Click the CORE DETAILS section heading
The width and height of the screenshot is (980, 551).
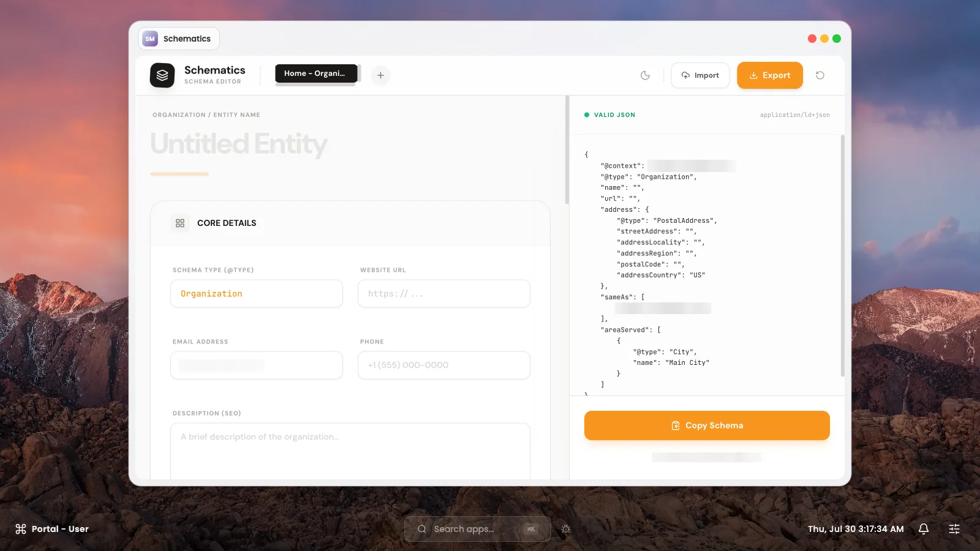pyautogui.click(x=227, y=223)
